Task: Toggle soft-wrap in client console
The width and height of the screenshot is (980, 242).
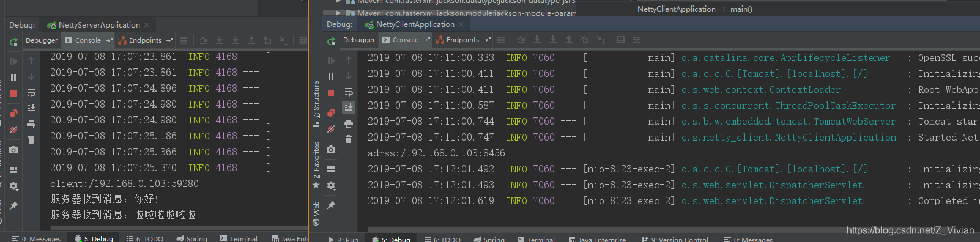Action: [x=349, y=92]
